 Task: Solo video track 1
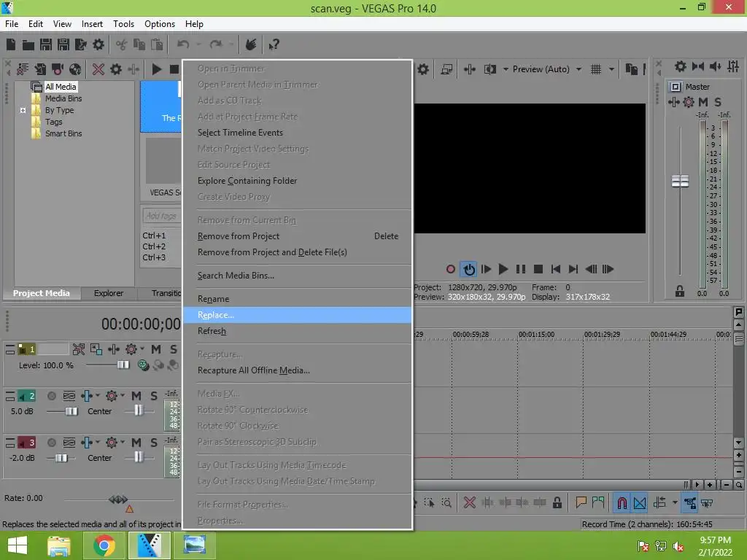point(174,349)
